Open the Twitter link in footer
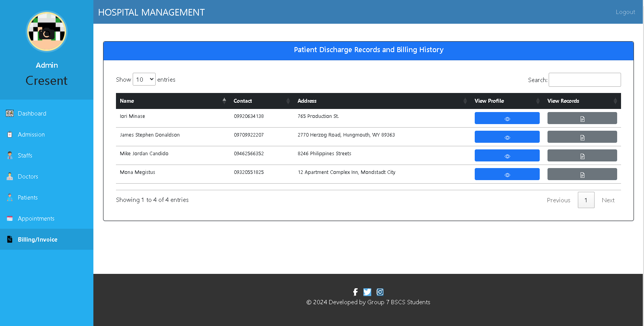Screen dimensions: 644x326 click(367, 292)
